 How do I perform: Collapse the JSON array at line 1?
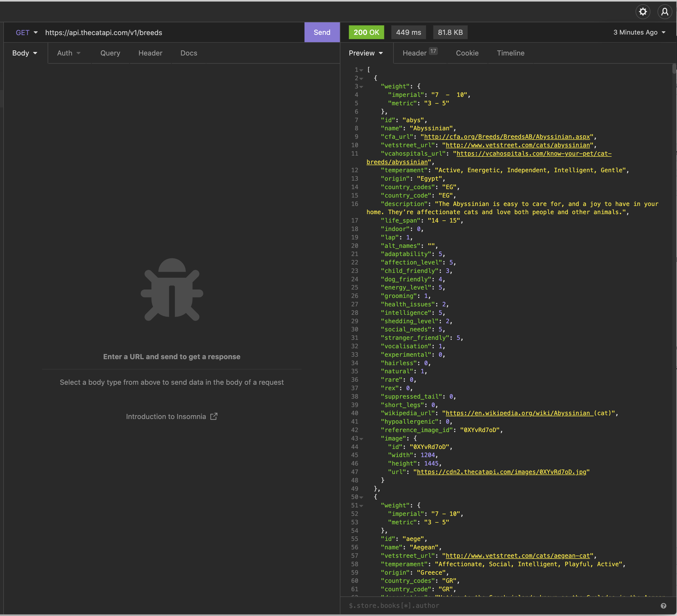(361, 70)
